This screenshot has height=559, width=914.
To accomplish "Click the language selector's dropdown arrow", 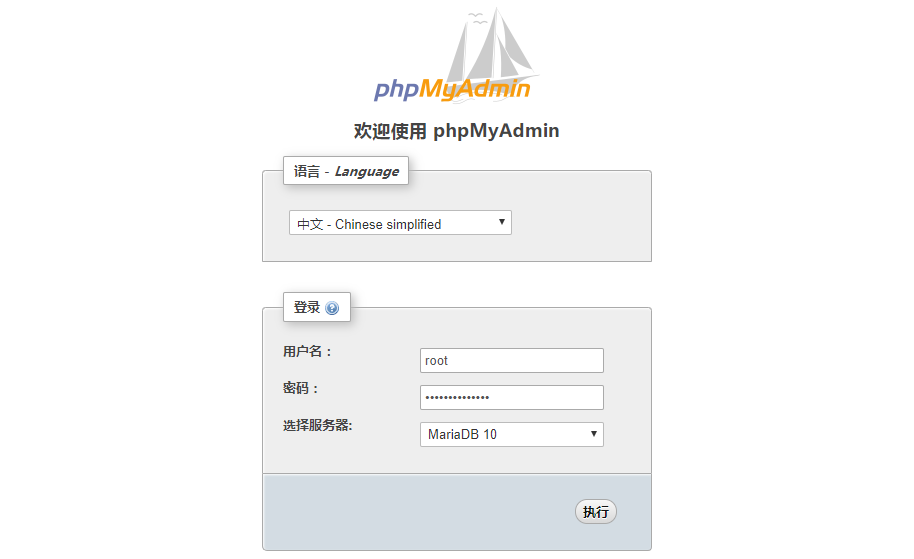I will tap(502, 222).
